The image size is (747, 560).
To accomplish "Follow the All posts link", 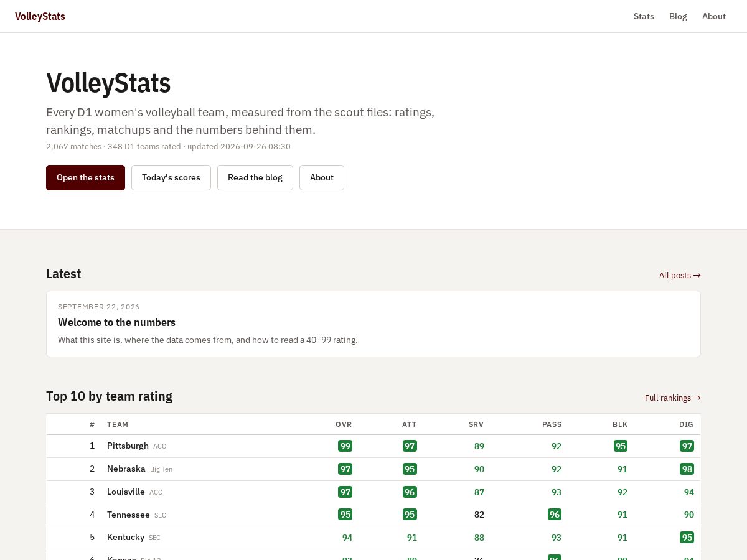I will [x=680, y=275].
